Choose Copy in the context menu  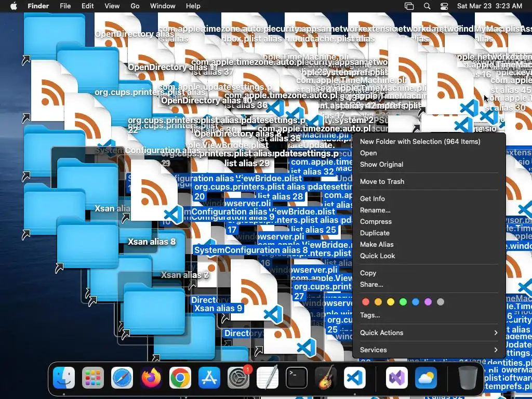(x=429, y=273)
